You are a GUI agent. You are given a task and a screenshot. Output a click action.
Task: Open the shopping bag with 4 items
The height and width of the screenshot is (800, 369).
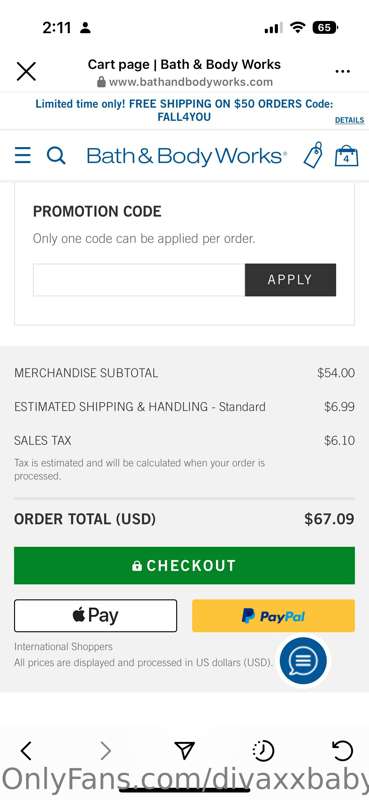click(347, 156)
